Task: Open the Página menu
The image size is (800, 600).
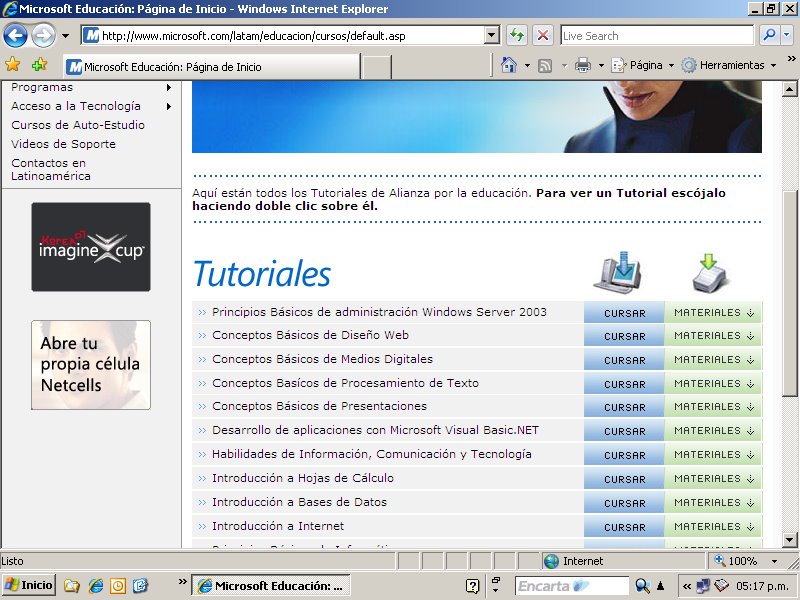Action: [643, 65]
